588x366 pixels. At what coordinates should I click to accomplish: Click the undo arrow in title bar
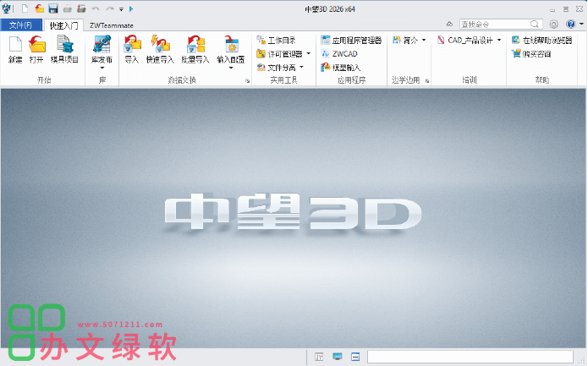96,8
